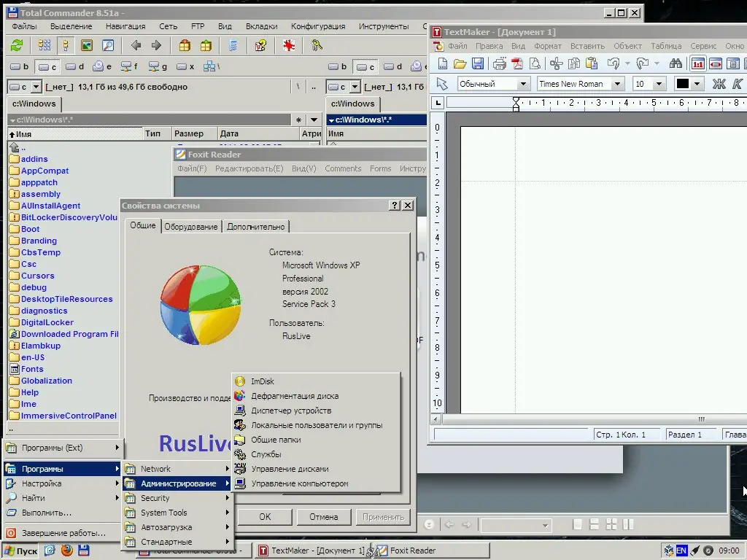This screenshot has width=747, height=560.
Task: Select the arrow pointer tool in TextMaker
Action: (x=442, y=85)
